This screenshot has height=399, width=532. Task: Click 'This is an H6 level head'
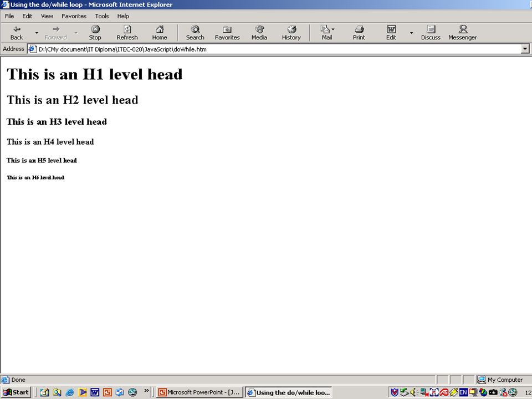tap(35, 177)
